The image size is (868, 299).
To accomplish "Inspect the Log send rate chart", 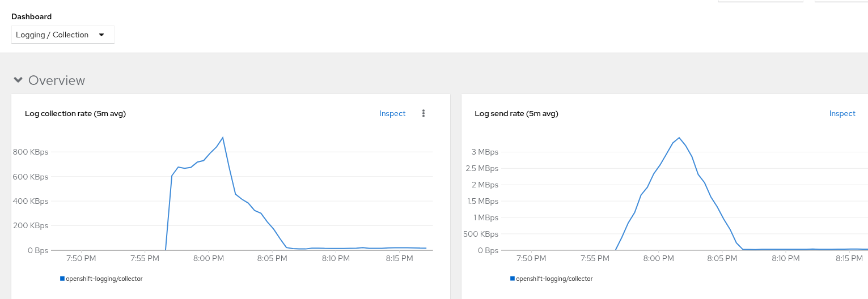I will click(x=842, y=113).
